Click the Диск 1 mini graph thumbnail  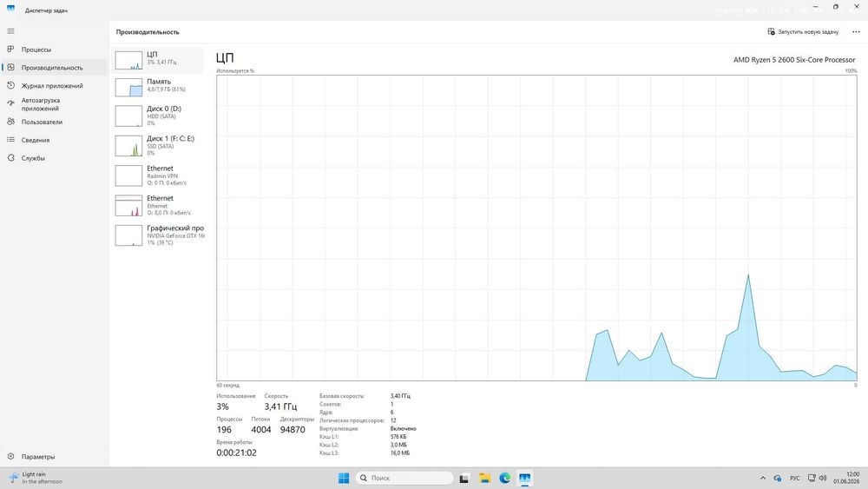pos(128,146)
